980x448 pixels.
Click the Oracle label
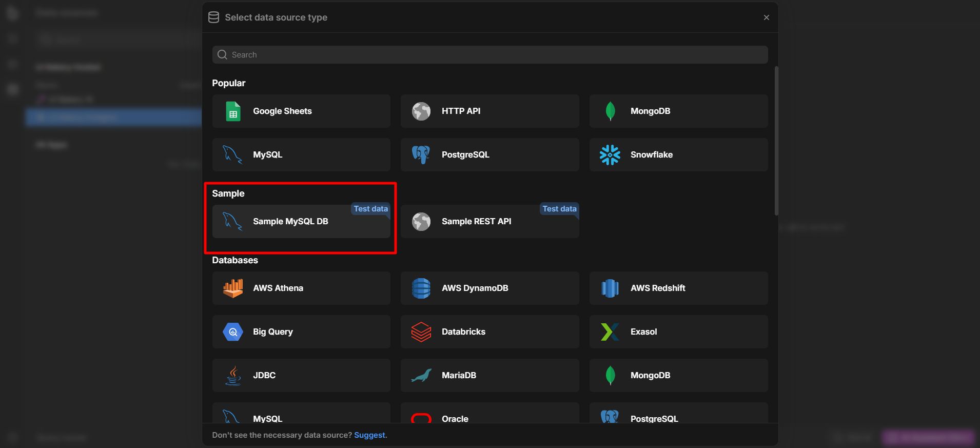coord(455,419)
